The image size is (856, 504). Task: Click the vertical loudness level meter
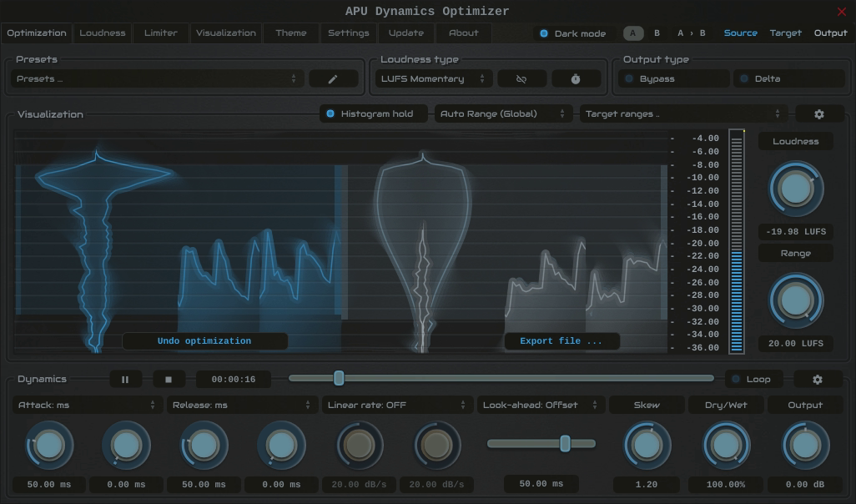(737, 241)
